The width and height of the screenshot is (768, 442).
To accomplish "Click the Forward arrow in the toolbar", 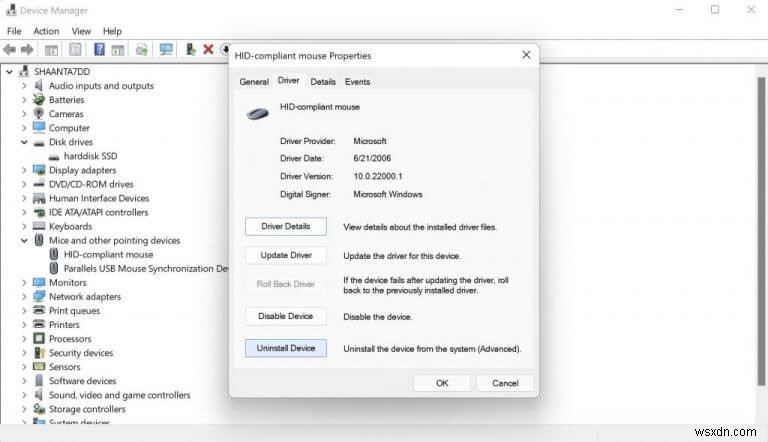I will (x=27, y=49).
